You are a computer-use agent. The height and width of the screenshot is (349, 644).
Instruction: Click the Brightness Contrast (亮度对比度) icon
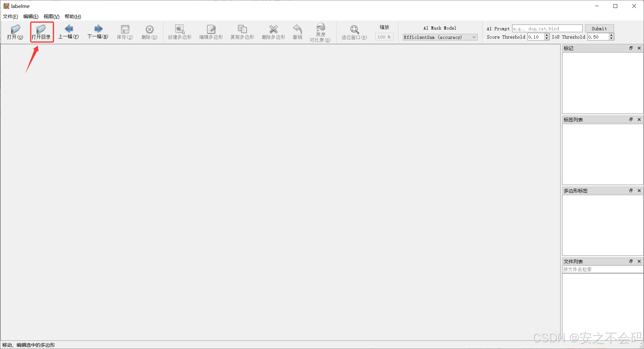(x=320, y=32)
